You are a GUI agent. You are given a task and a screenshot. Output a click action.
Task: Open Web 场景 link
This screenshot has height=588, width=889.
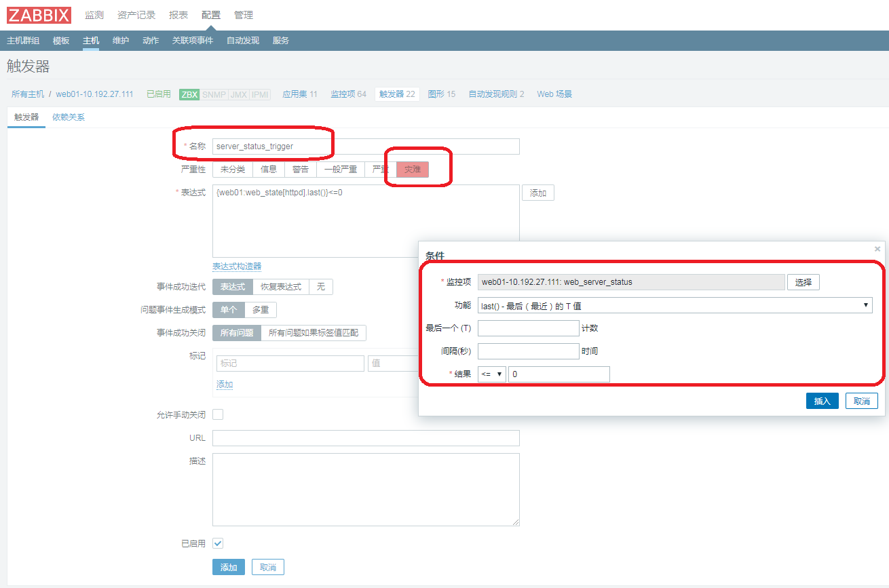(x=554, y=94)
